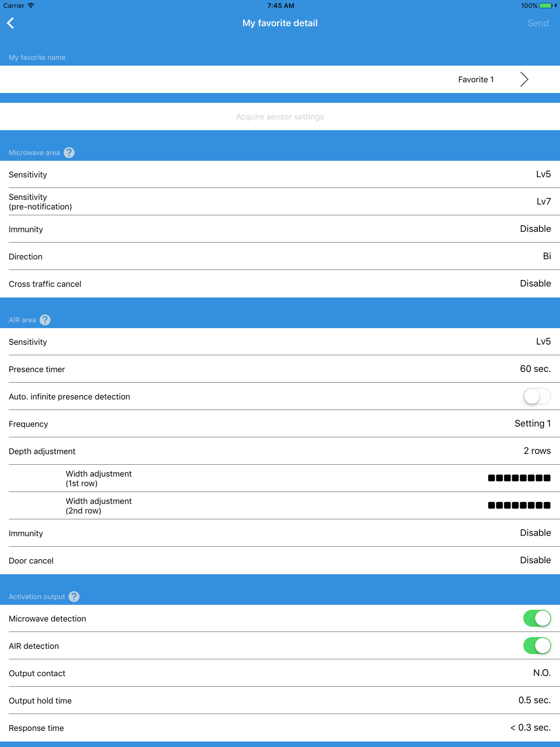Change Cross traffic cancel Disable value
Viewport: 560px width, 747px height.
tap(535, 283)
